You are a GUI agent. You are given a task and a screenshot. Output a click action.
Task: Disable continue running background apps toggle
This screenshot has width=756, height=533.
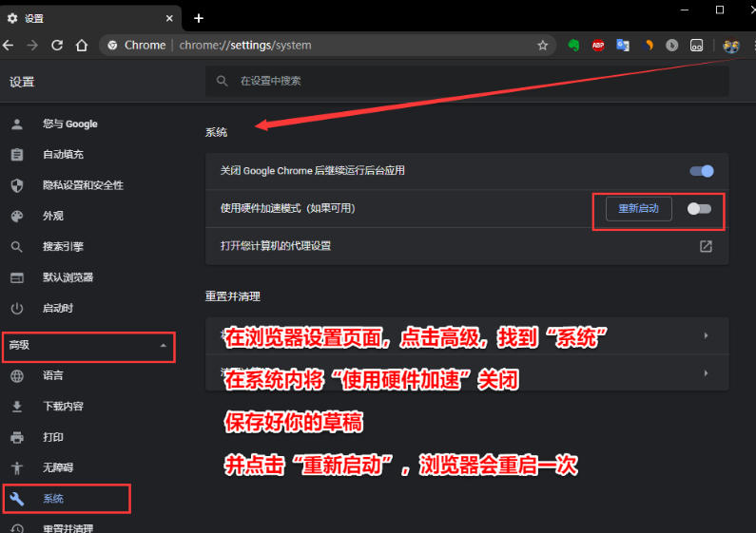point(702,171)
